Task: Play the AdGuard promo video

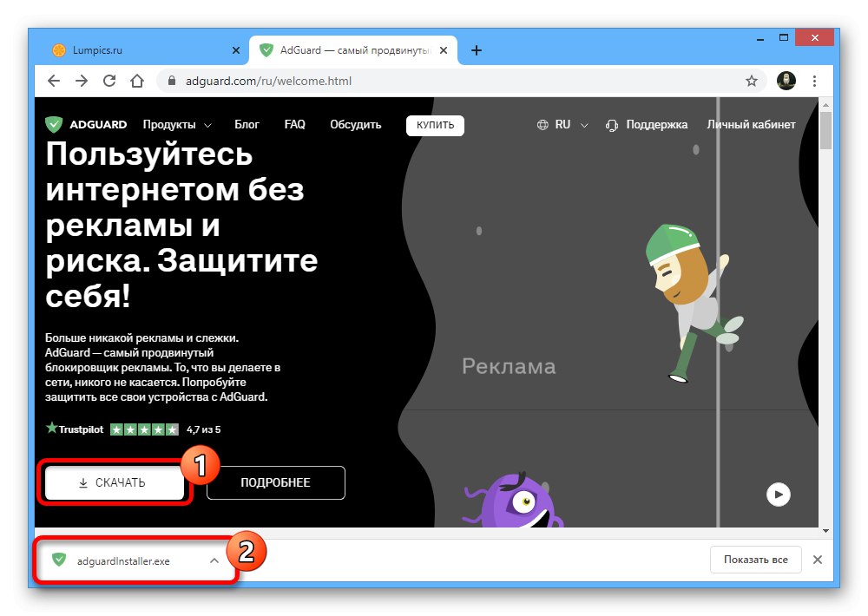Action: 778,494
